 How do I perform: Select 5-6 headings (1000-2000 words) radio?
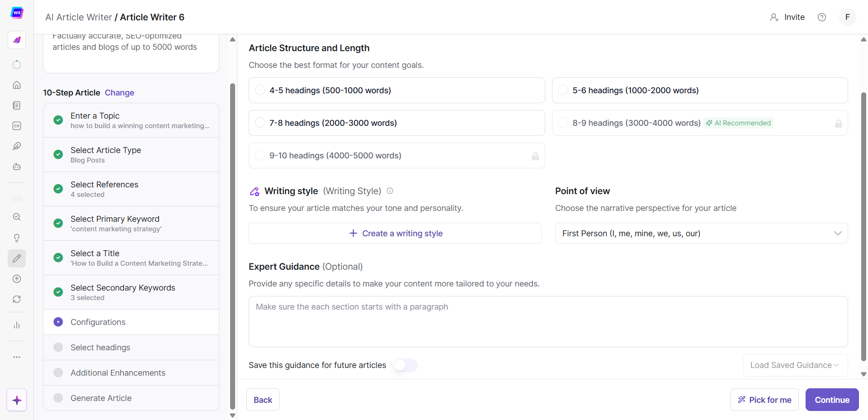[563, 90]
